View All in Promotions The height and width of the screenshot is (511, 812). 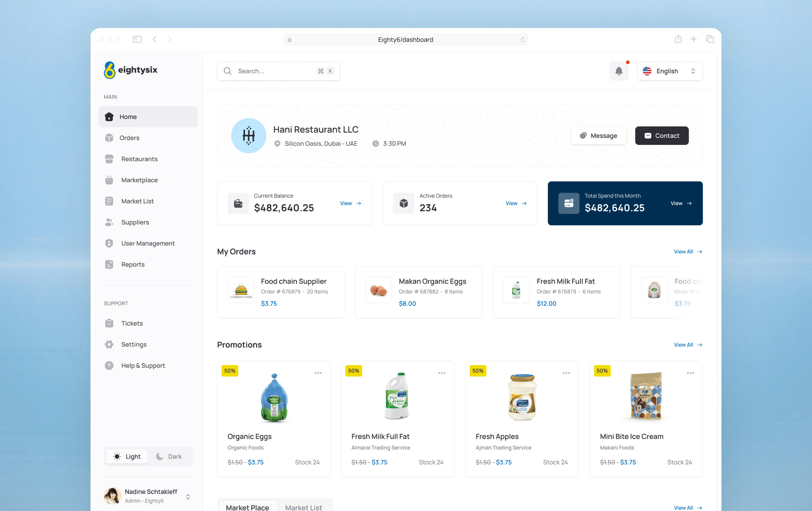[688, 345]
